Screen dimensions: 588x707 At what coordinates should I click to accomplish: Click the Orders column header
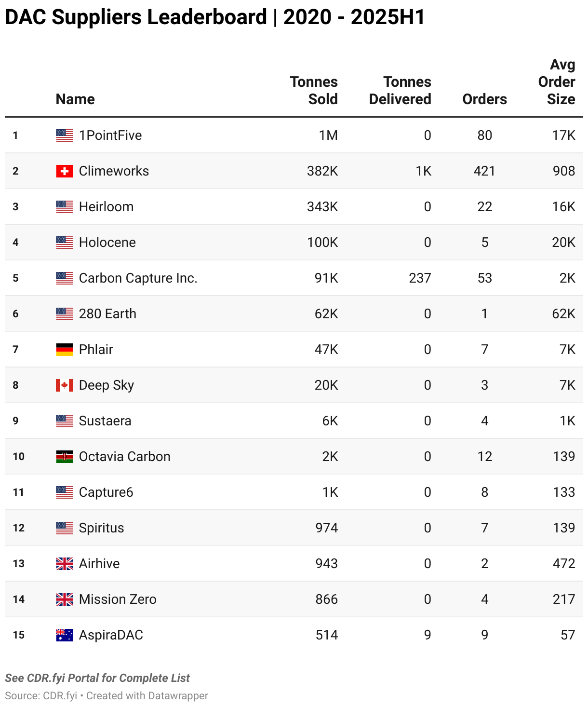(x=484, y=99)
